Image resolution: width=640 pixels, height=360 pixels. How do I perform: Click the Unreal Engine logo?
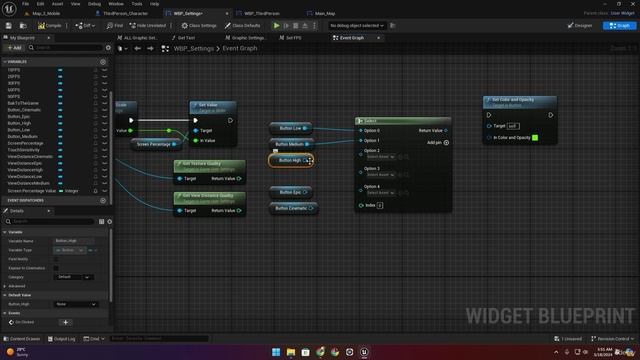(9, 9)
